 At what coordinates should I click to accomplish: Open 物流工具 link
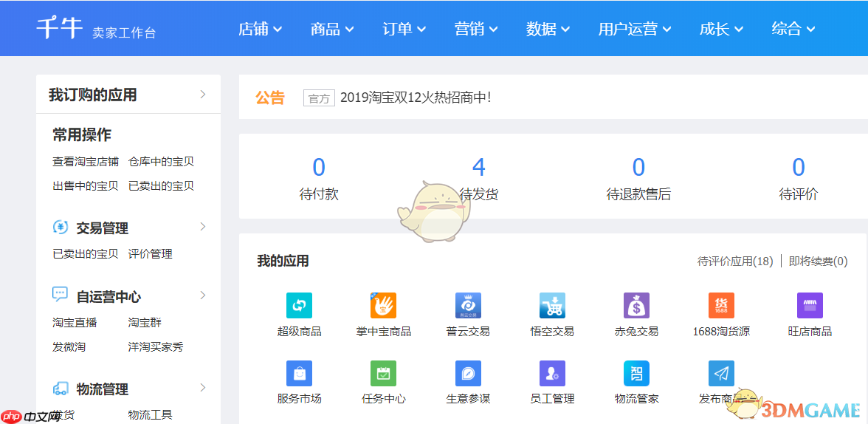click(x=150, y=414)
